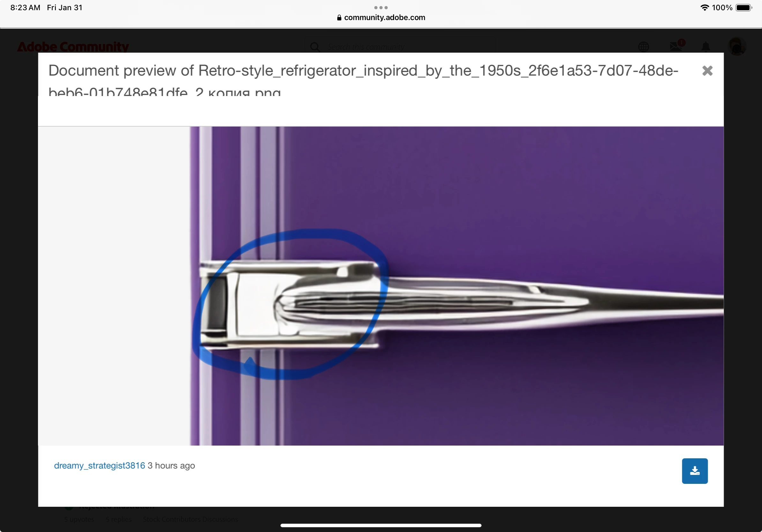Open the notifications bell
The image size is (762, 532).
point(706,47)
